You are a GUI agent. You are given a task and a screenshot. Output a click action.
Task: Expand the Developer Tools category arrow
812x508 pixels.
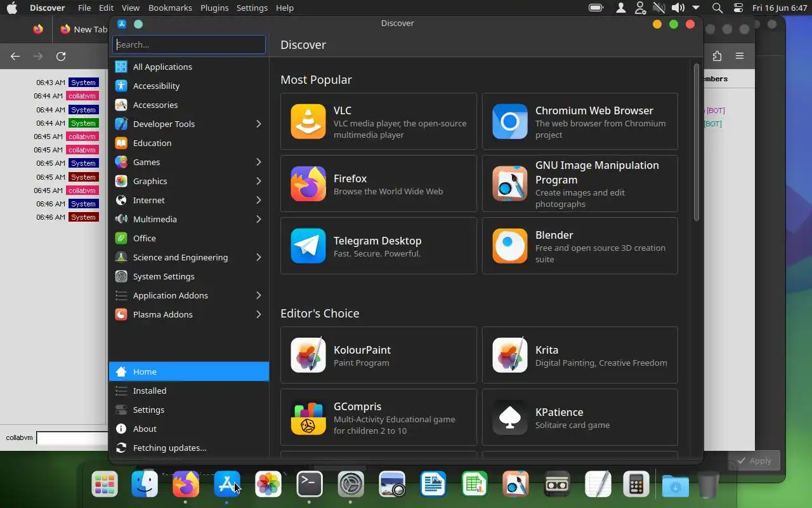(x=258, y=124)
